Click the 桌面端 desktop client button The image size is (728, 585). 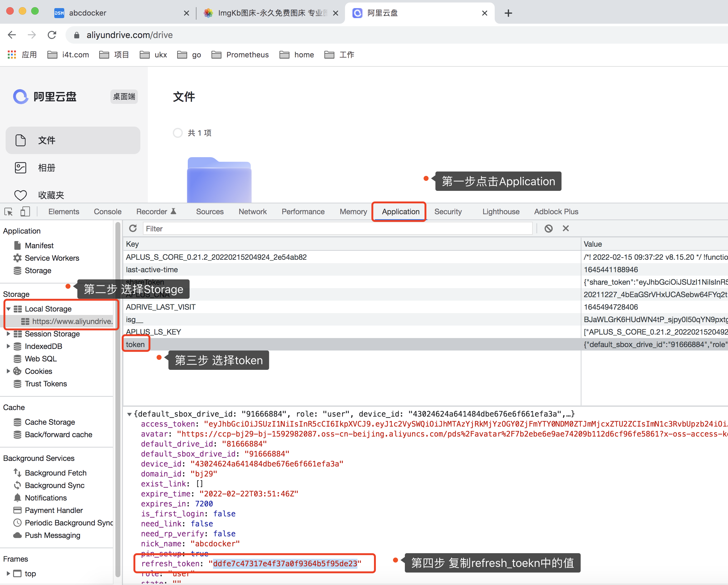tap(124, 97)
